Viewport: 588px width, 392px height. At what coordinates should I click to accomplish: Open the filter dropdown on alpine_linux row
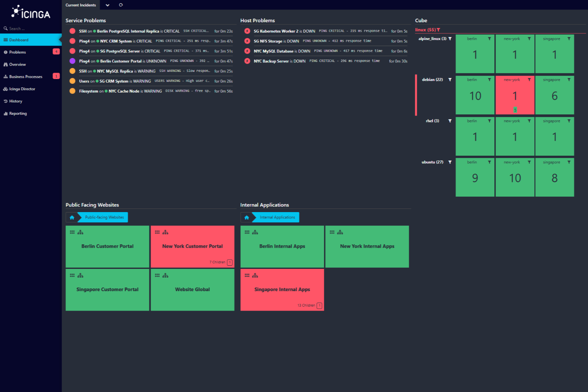click(450, 39)
